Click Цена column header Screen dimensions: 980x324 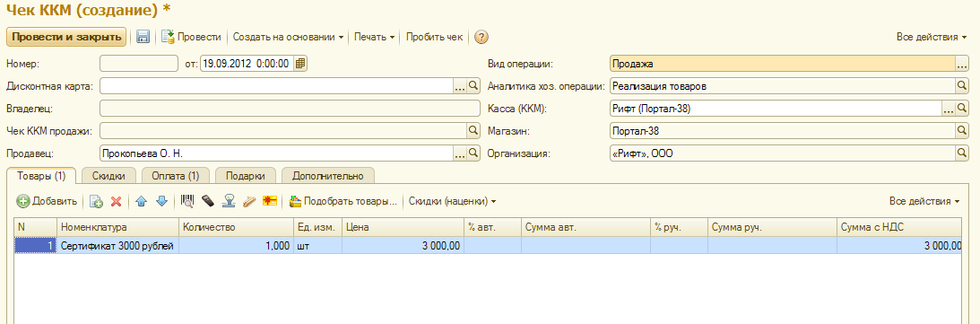[x=403, y=228]
